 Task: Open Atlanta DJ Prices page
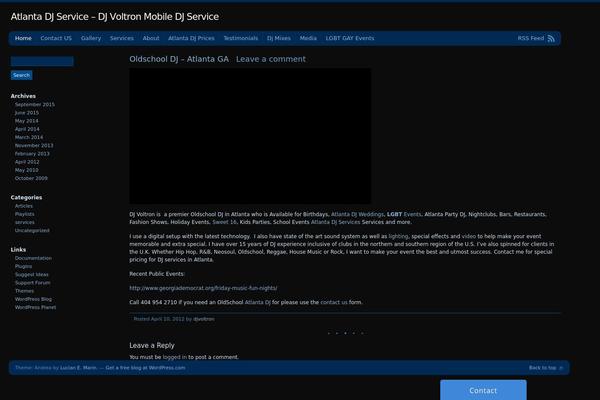[x=191, y=38]
